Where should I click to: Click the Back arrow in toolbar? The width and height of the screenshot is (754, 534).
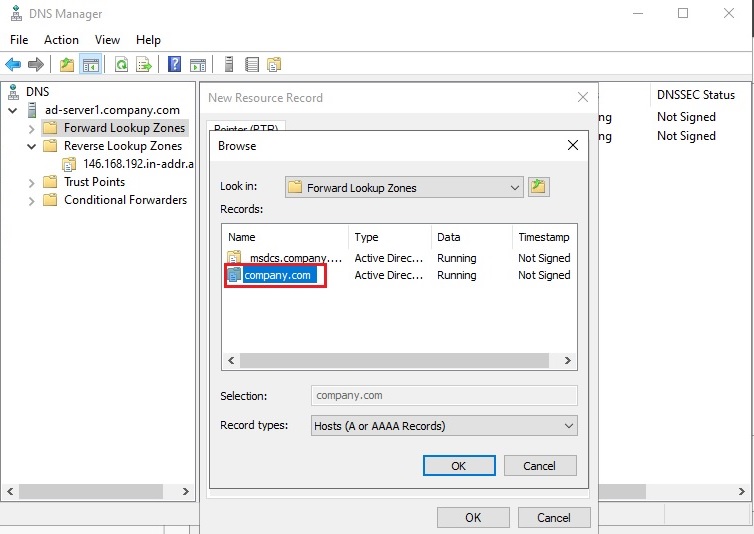(13, 65)
